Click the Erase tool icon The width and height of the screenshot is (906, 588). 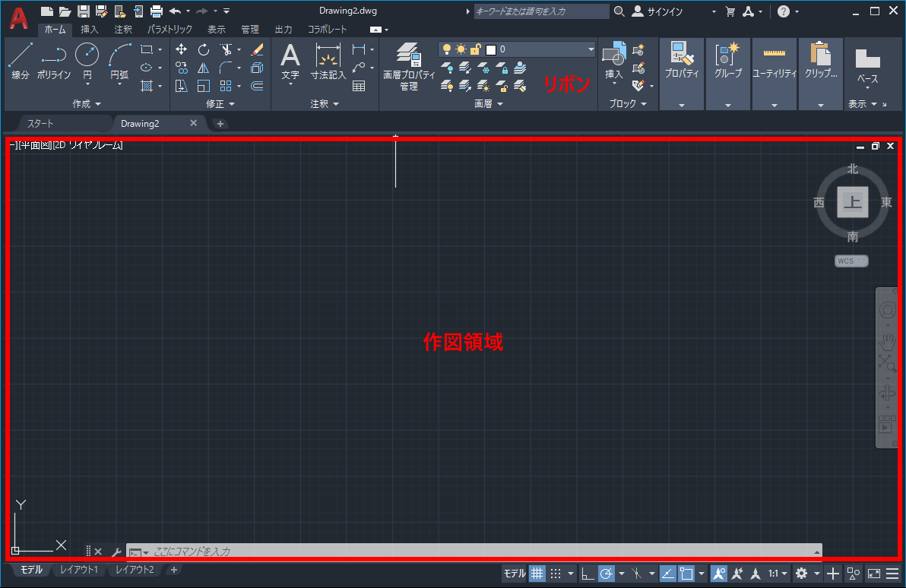click(258, 49)
